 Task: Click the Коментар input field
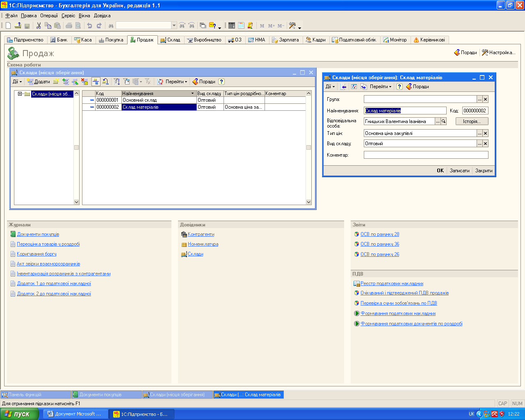pos(426,155)
